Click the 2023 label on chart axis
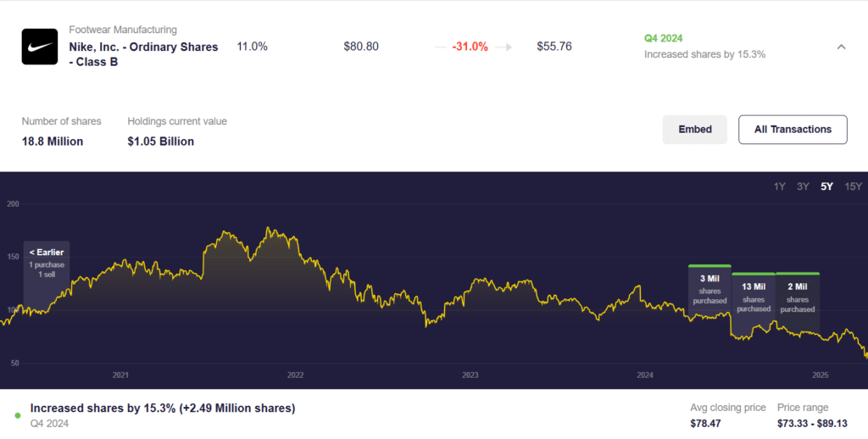The width and height of the screenshot is (868, 439). [x=470, y=375]
